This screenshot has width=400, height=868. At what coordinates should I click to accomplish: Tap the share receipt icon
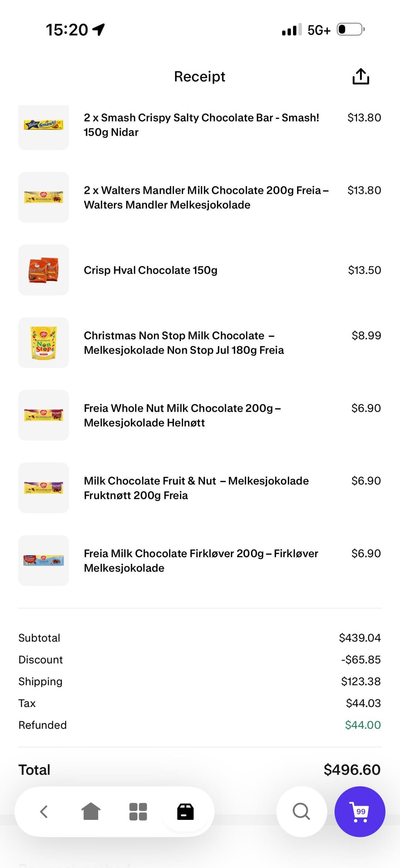click(360, 77)
